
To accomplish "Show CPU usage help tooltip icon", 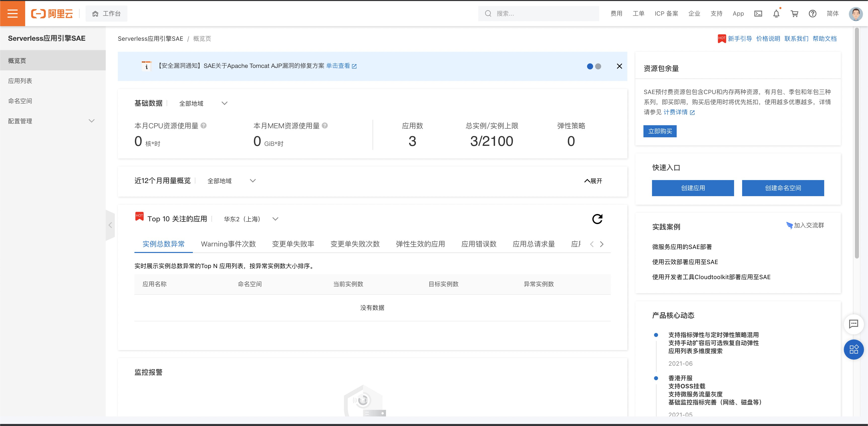I will pyautogui.click(x=203, y=125).
